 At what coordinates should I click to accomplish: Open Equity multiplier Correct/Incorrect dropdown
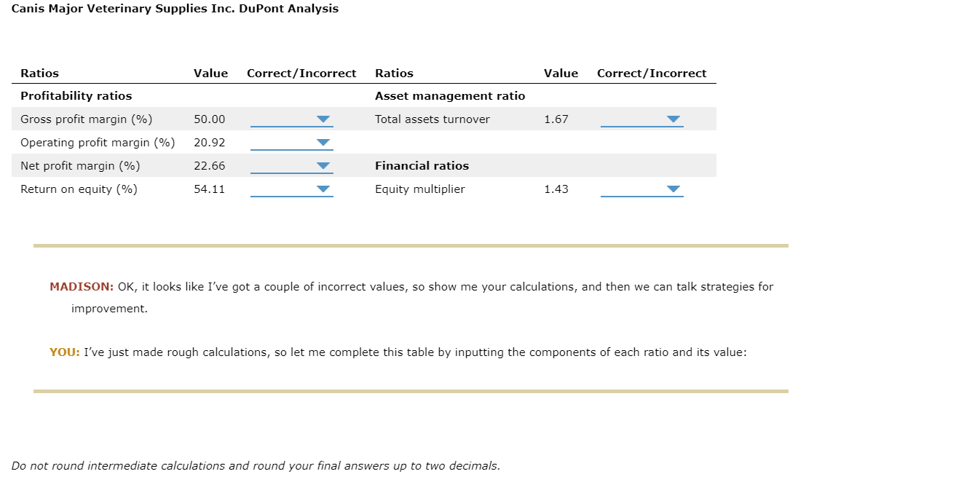pyautogui.click(x=641, y=189)
